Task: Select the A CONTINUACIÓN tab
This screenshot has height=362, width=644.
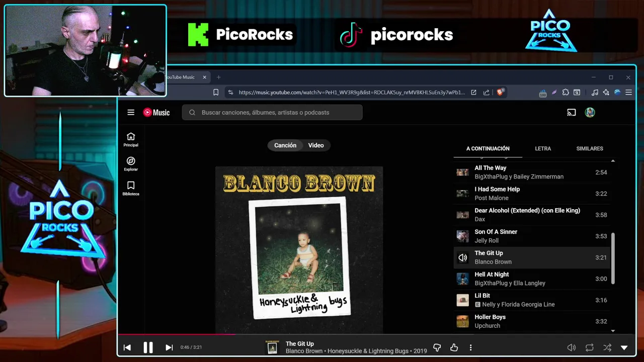Action: pos(488,148)
